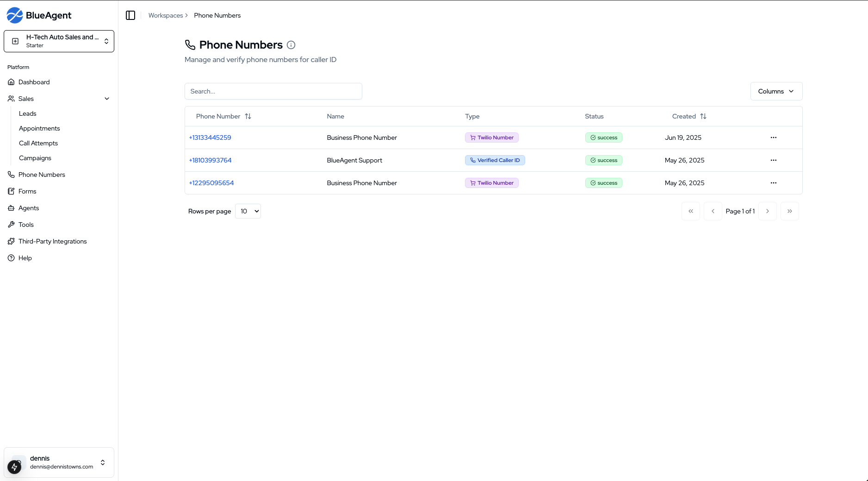
Task: Open the rows per page selector
Action: 248,211
